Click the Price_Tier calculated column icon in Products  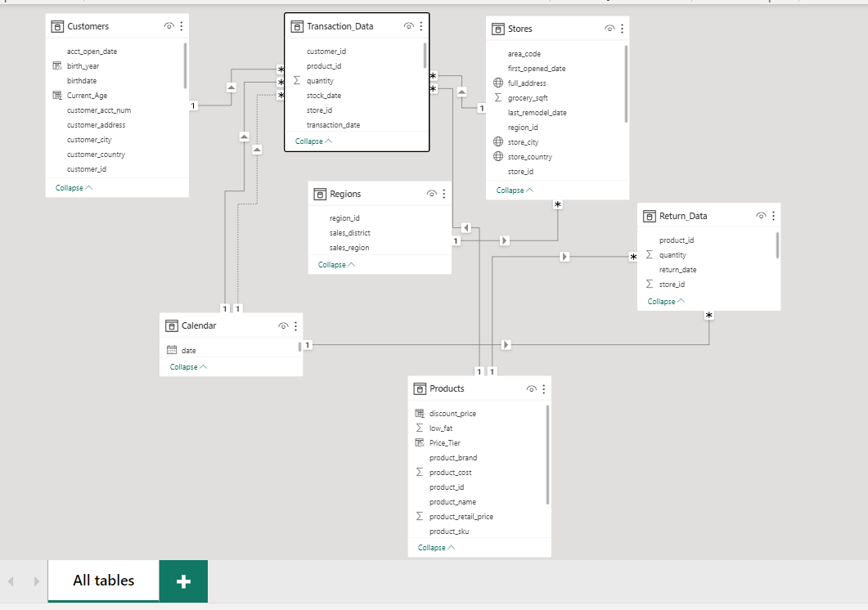[x=418, y=442]
